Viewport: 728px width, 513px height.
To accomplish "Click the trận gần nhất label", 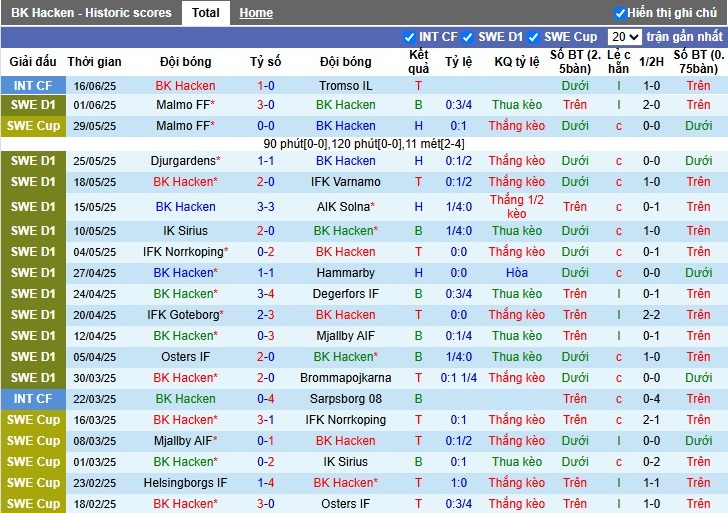I will 684,37.
